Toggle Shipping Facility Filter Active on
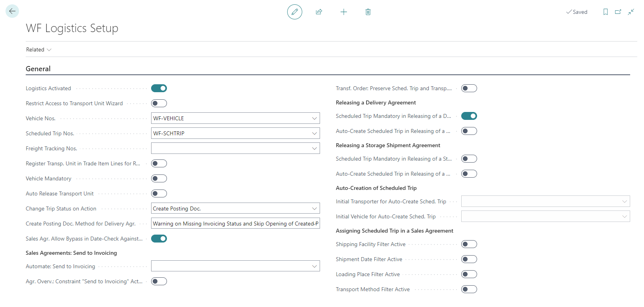The height and width of the screenshot is (307, 644). [x=469, y=244]
